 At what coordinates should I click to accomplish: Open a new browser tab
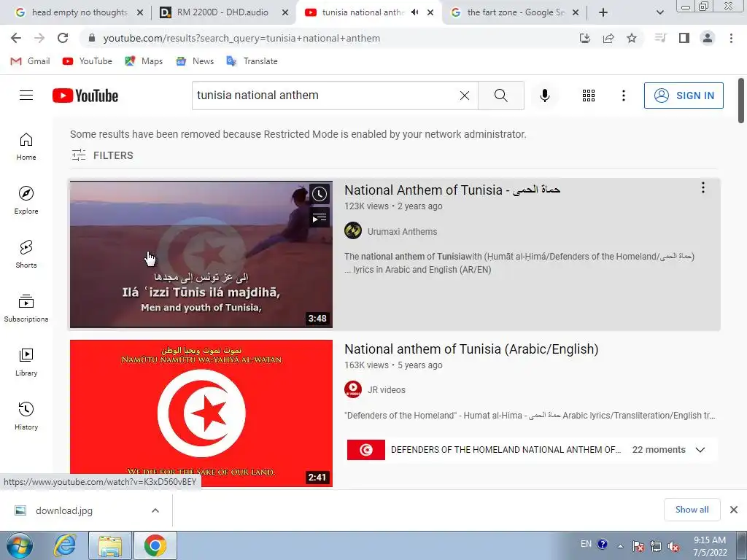coord(603,12)
